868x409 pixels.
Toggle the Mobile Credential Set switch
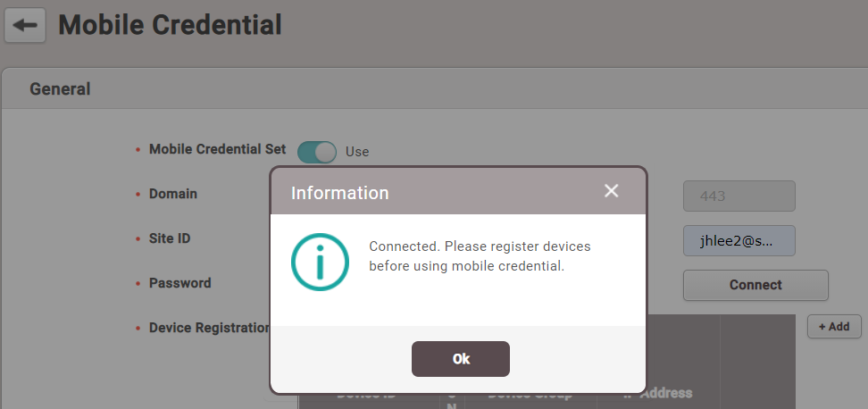tap(316, 152)
